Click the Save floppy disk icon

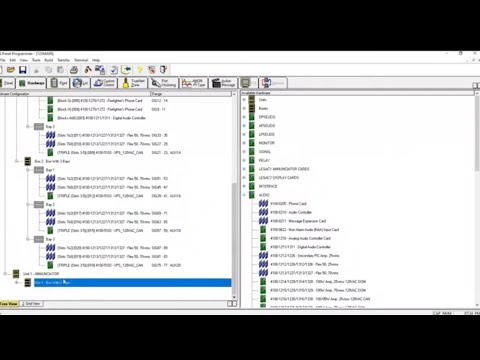(23, 70)
